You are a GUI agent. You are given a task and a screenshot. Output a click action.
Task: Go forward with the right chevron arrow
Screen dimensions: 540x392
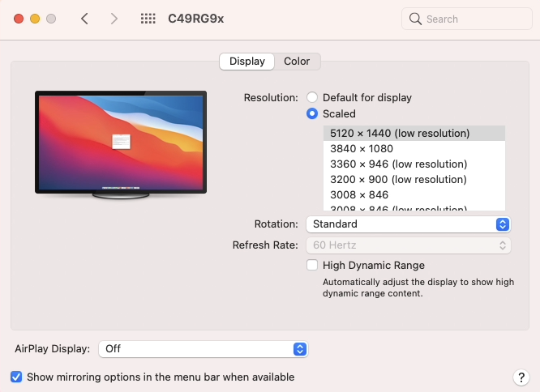[114, 19]
